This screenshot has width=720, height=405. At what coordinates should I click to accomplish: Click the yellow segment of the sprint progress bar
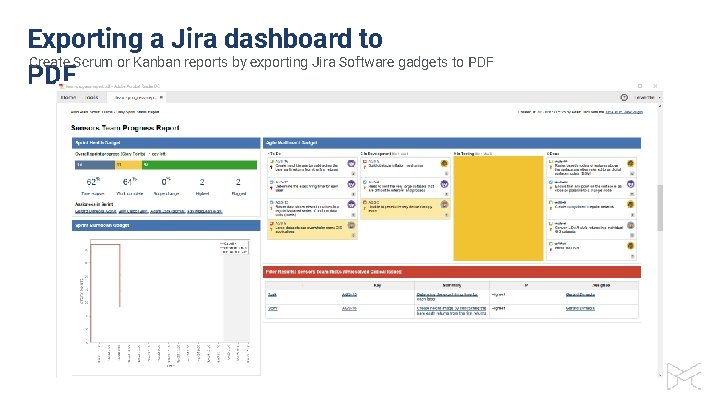point(128,165)
